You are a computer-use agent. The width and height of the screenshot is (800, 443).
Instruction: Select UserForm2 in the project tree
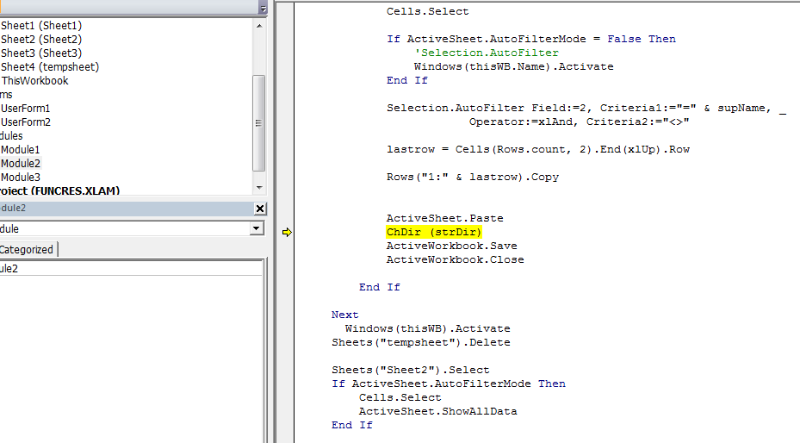(26, 121)
